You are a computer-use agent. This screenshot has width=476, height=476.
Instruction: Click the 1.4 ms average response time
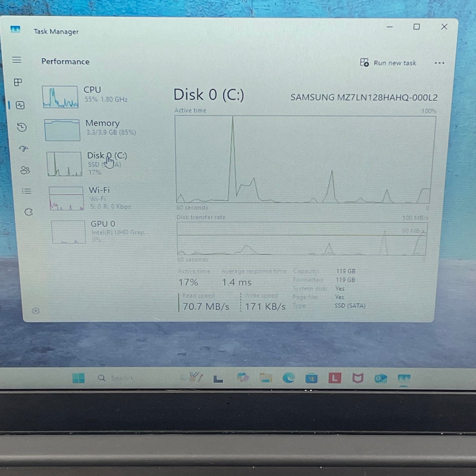(237, 282)
